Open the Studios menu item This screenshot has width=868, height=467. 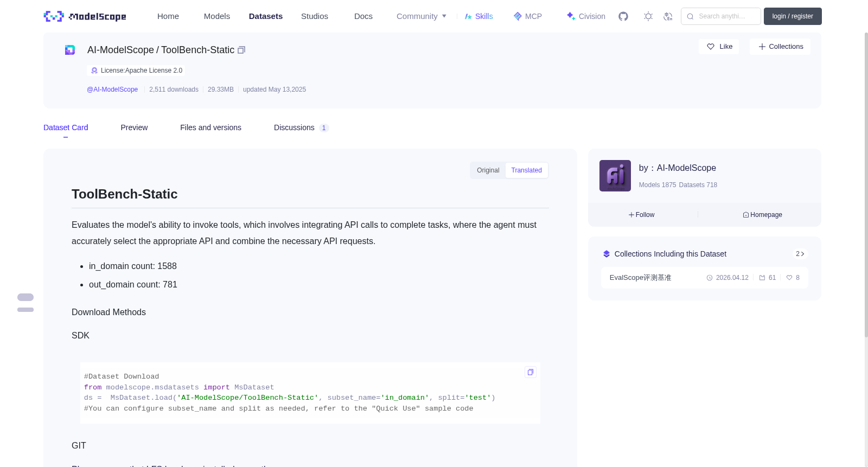click(x=315, y=16)
